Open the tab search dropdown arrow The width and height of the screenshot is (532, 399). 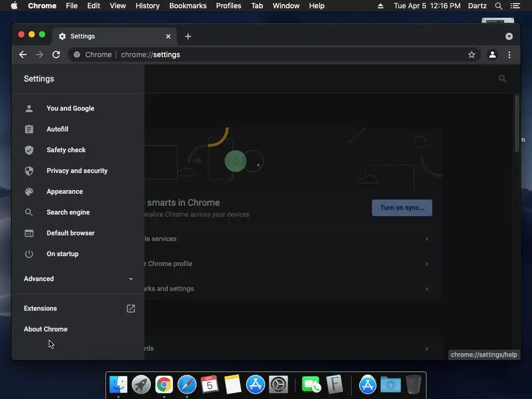(509, 36)
